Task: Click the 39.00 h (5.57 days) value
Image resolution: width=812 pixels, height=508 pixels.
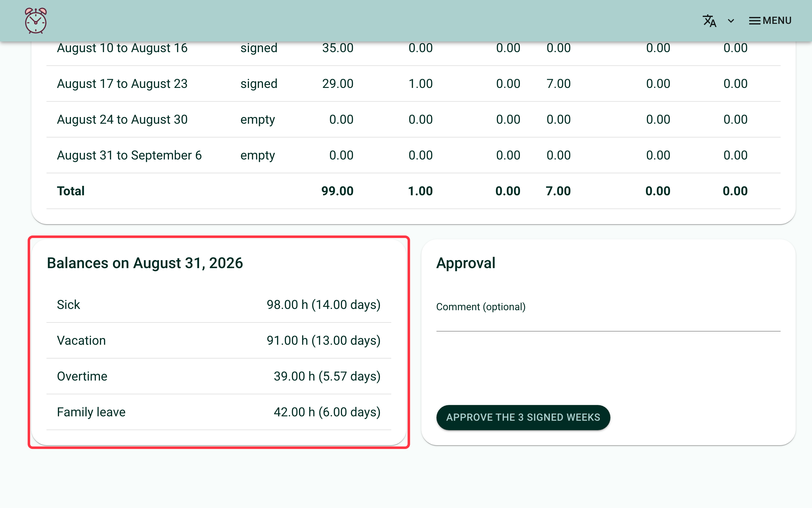Action: coord(327,377)
